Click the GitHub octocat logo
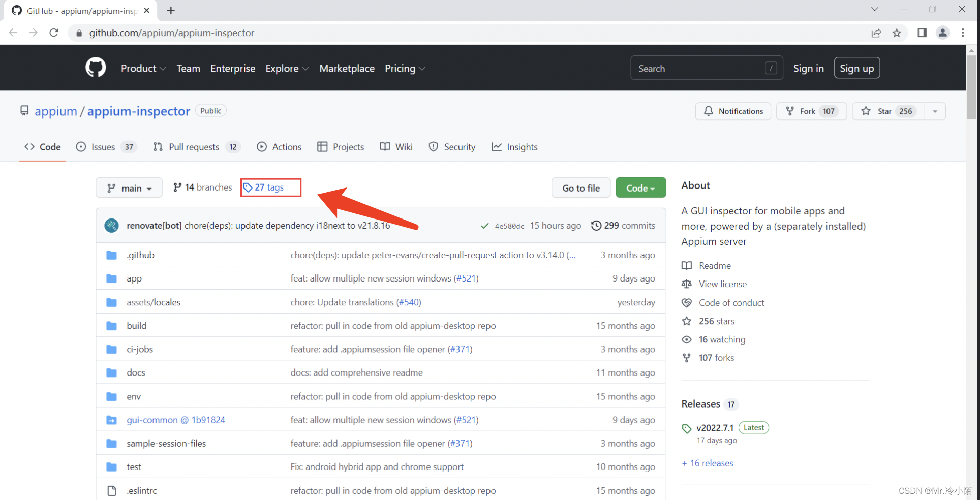980x500 pixels. [96, 68]
